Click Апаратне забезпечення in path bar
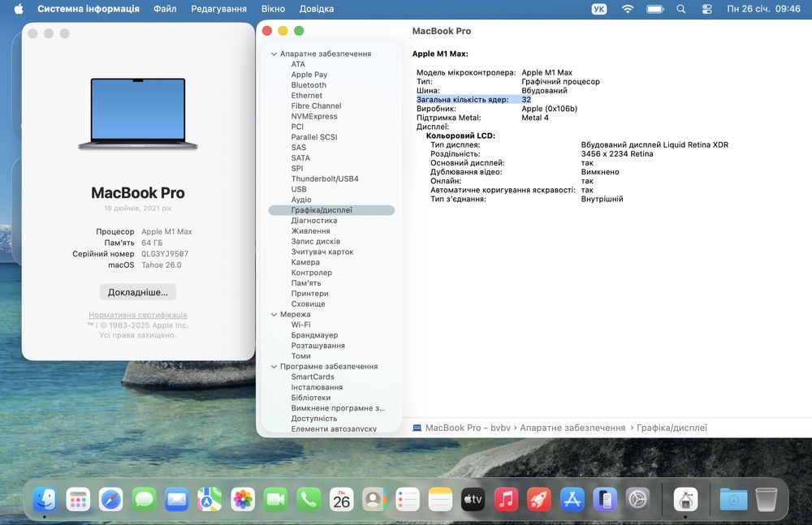The width and height of the screenshot is (812, 525). click(572, 428)
